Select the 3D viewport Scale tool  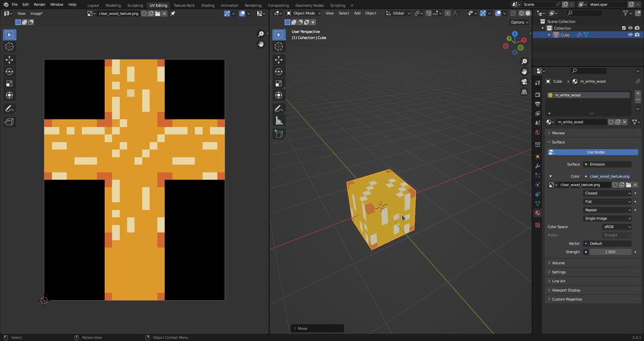click(x=279, y=84)
